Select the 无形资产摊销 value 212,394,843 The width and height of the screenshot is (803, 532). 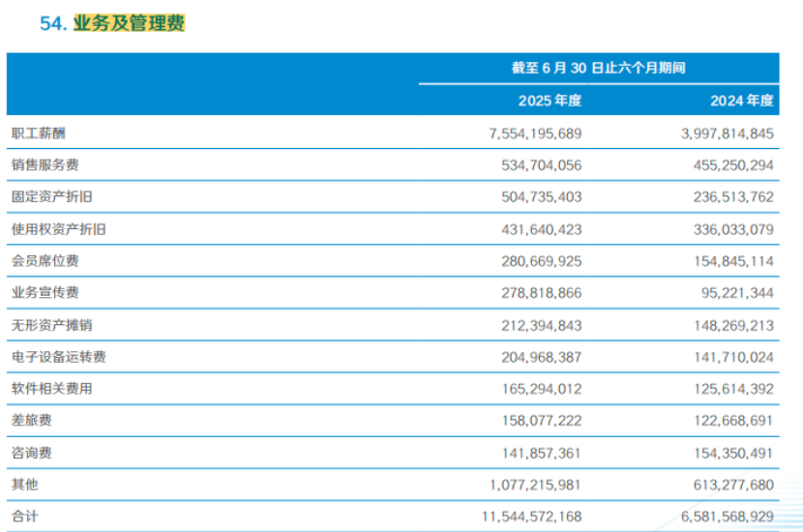coord(542,326)
